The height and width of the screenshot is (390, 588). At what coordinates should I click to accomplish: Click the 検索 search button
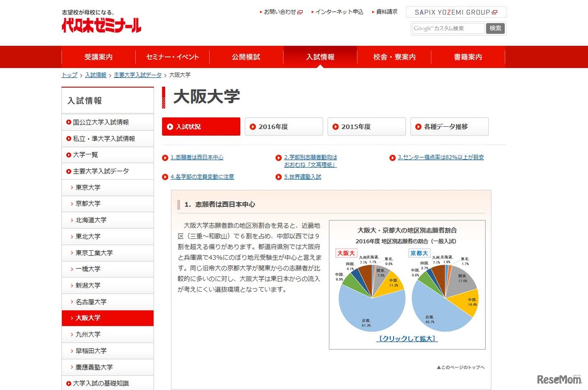(x=495, y=28)
